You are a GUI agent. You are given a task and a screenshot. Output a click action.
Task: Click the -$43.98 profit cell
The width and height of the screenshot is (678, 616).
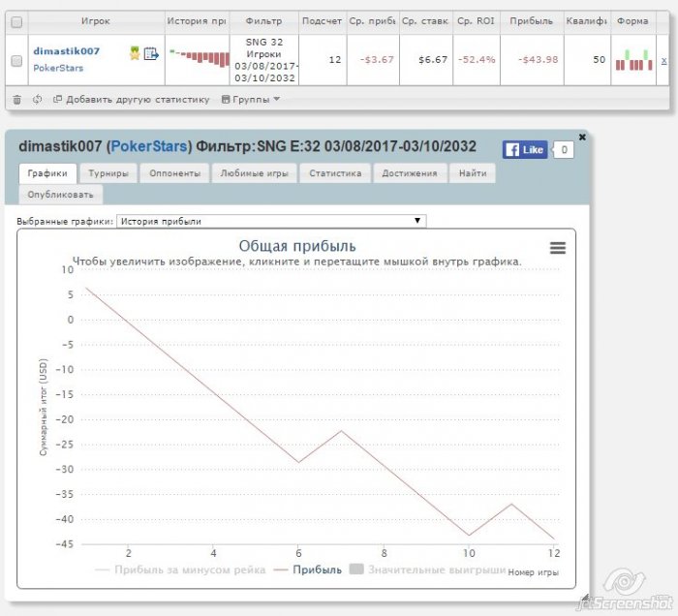pos(532,60)
